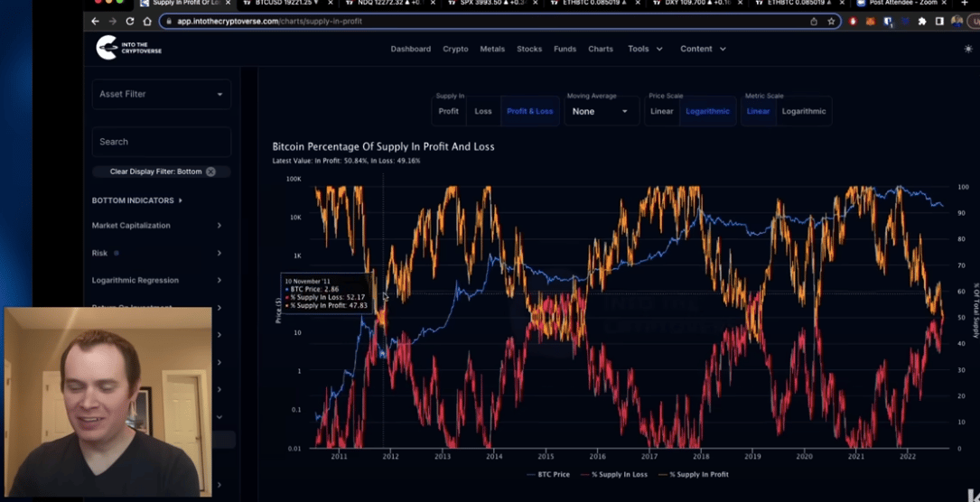
Task: Bookmark this page with the star icon
Action: [831, 22]
